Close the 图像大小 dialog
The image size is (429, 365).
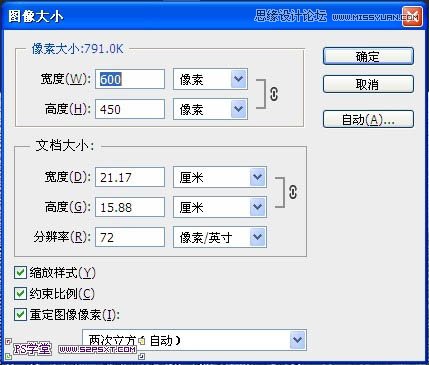[x=412, y=16]
